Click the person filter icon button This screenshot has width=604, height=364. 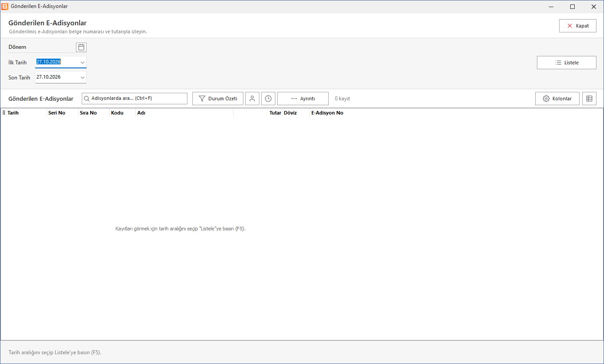252,99
